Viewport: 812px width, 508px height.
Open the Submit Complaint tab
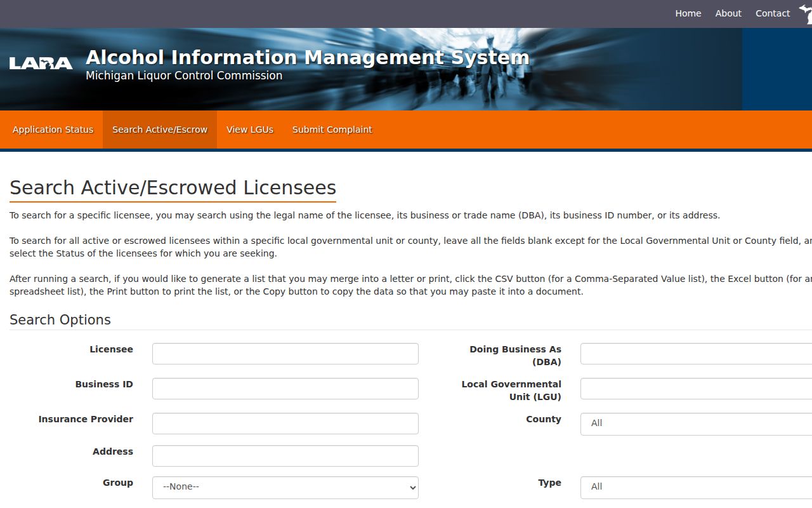[332, 130]
